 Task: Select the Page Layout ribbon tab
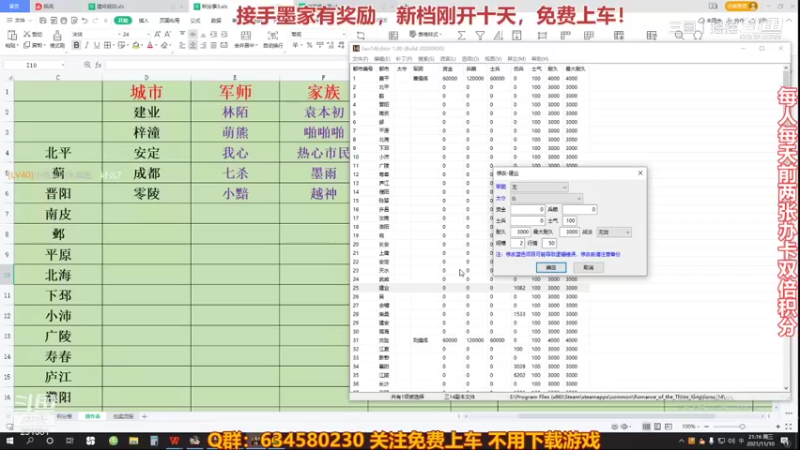pos(169,20)
